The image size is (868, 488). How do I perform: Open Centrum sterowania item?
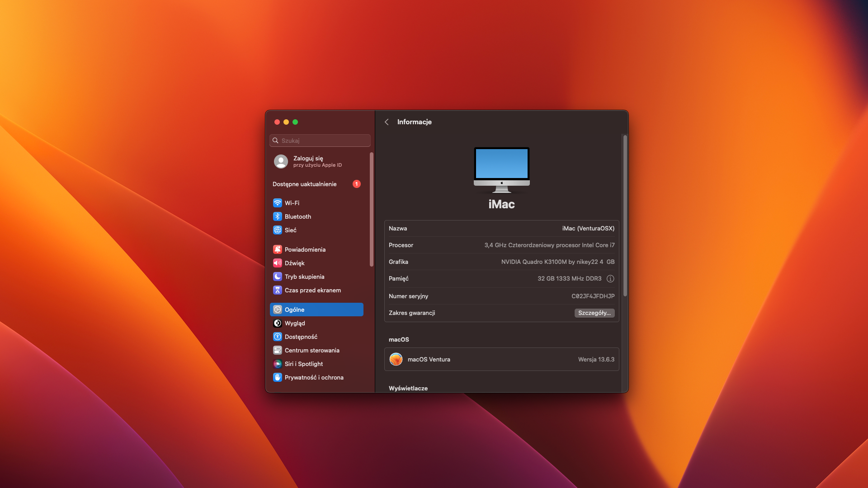tap(311, 350)
